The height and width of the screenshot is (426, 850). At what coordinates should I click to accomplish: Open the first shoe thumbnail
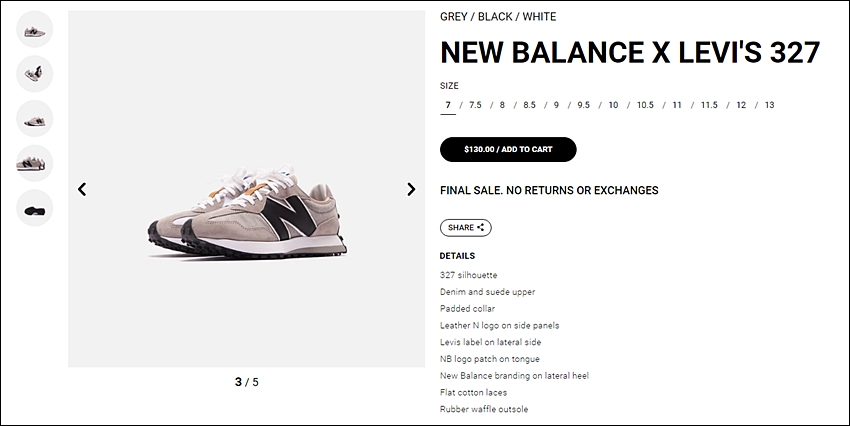(x=35, y=29)
